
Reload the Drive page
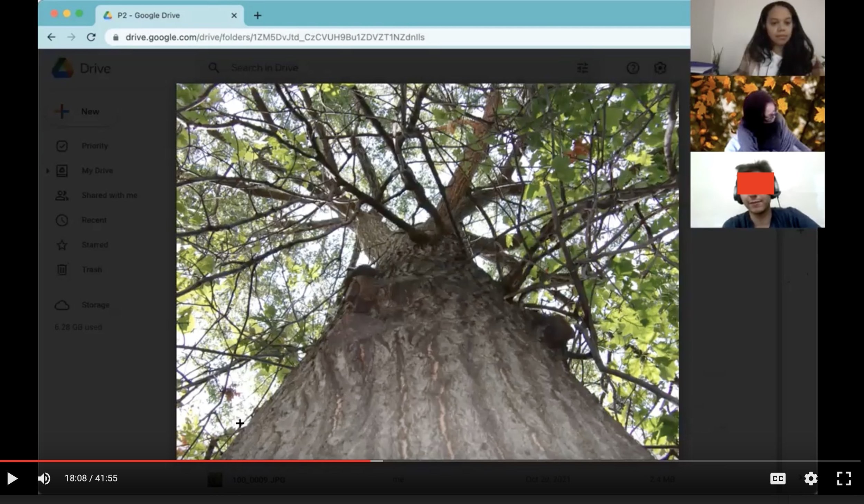pyautogui.click(x=91, y=37)
